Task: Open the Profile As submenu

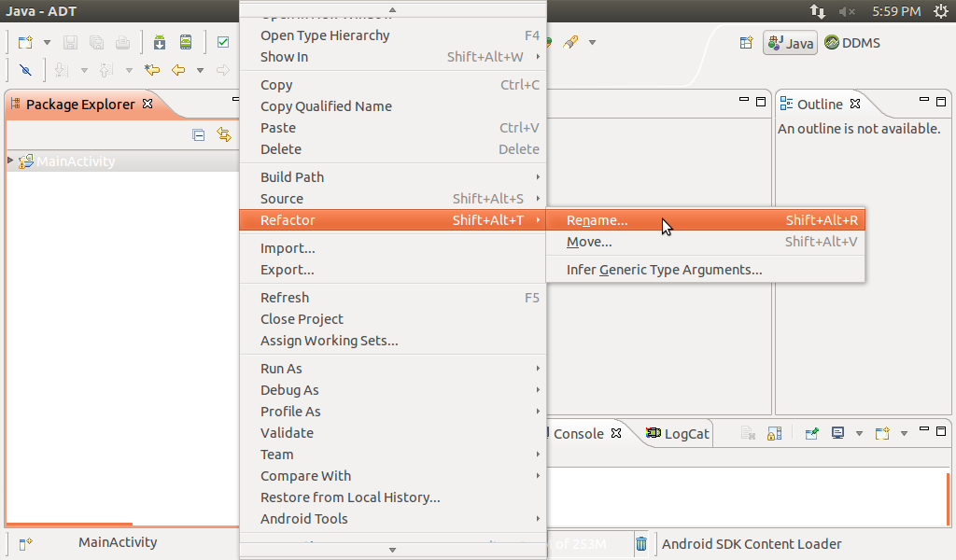Action: click(x=393, y=412)
